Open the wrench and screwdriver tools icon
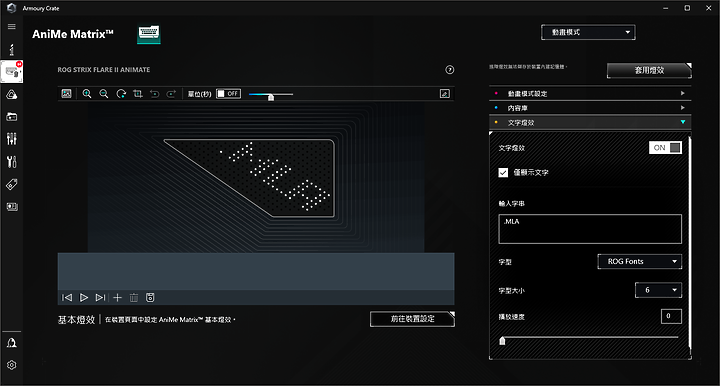720x386 pixels. click(11, 162)
